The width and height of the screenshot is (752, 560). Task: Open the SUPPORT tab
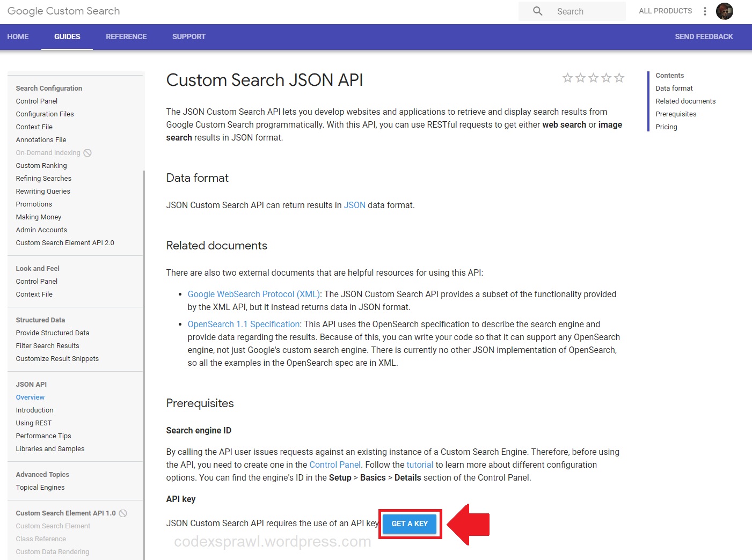point(189,36)
